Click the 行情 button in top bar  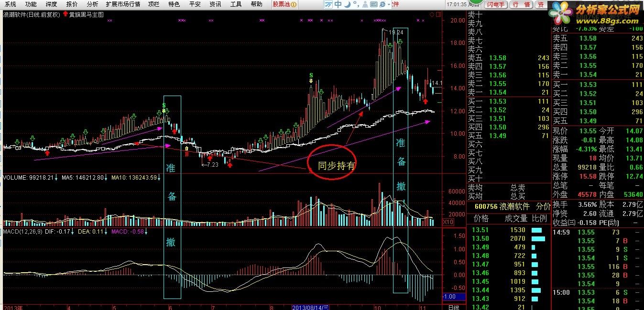point(521,4)
